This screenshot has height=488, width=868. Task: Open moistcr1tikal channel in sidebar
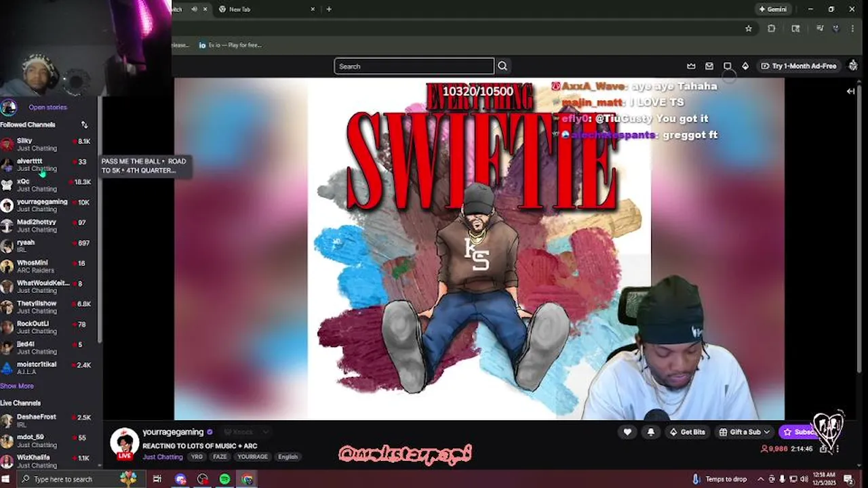pos(50,368)
